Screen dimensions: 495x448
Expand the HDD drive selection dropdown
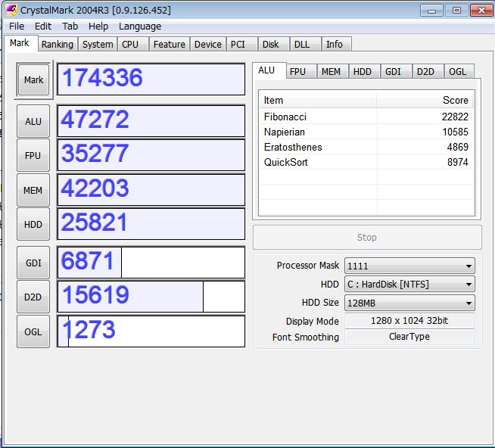[409, 285]
